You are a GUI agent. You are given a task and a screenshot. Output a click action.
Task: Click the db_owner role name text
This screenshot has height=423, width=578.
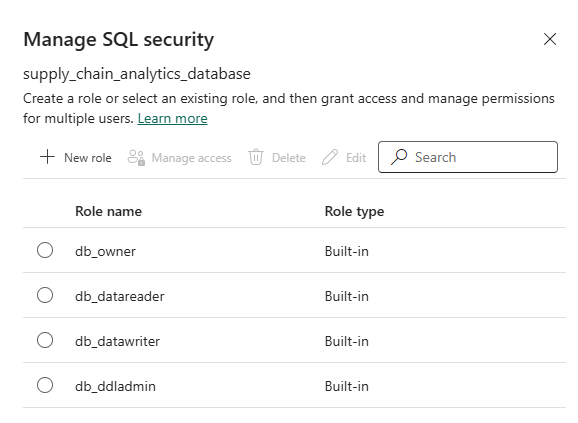105,251
